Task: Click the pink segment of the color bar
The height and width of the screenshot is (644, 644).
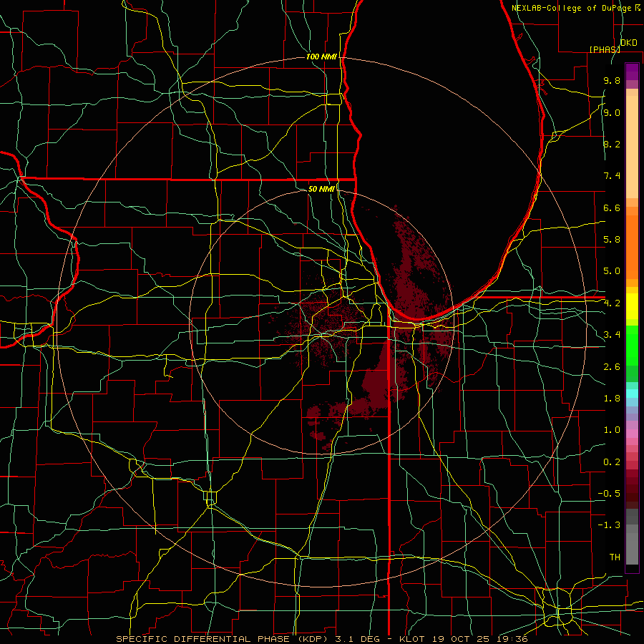Action: [x=632, y=434]
